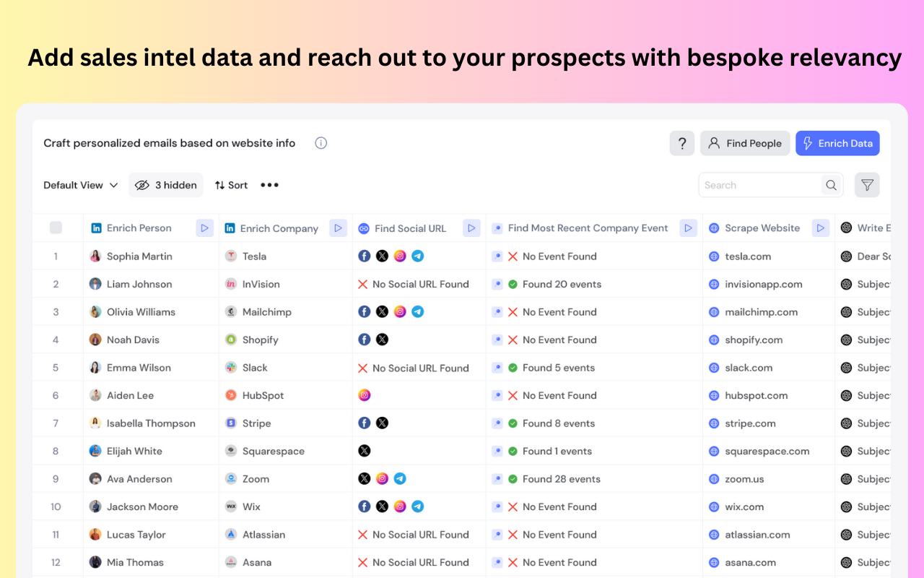Open the help question mark button

tap(682, 143)
